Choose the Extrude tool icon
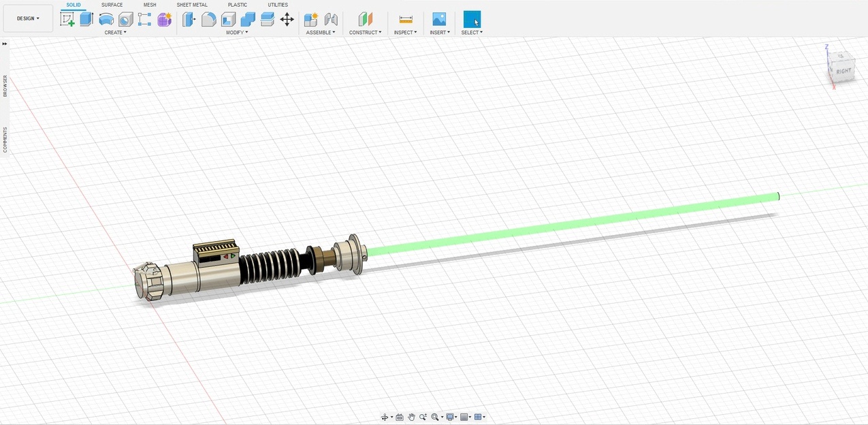The image size is (868, 425). (86, 19)
